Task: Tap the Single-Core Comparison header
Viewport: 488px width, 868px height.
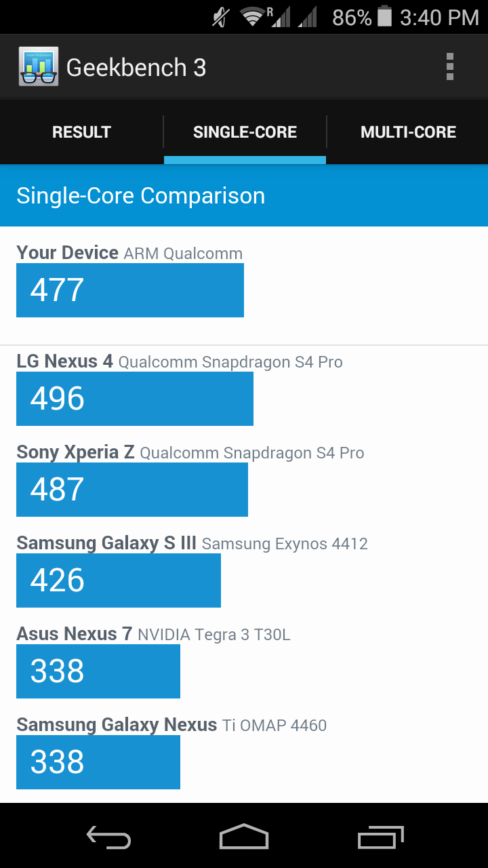Action: point(141,196)
